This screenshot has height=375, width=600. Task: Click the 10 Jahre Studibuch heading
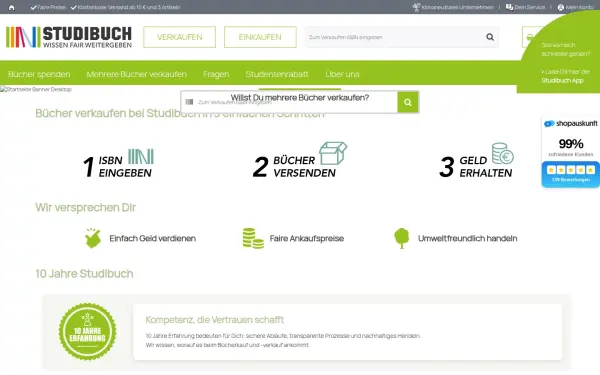tap(84, 274)
